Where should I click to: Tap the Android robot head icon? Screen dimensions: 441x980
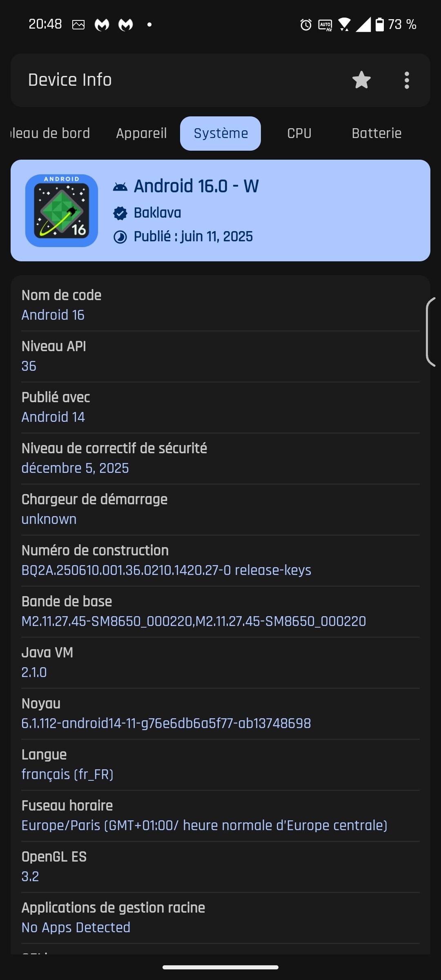(120, 187)
